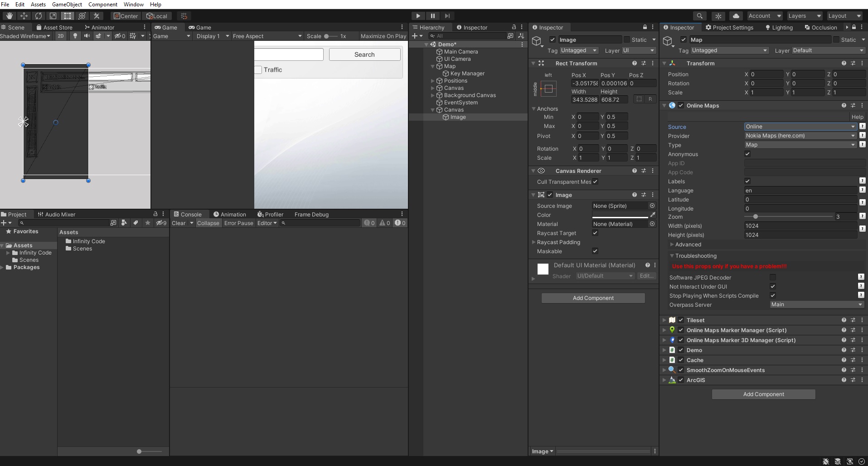This screenshot has width=868, height=466.
Task: Open the Collab sun icon
Action: 718,16
